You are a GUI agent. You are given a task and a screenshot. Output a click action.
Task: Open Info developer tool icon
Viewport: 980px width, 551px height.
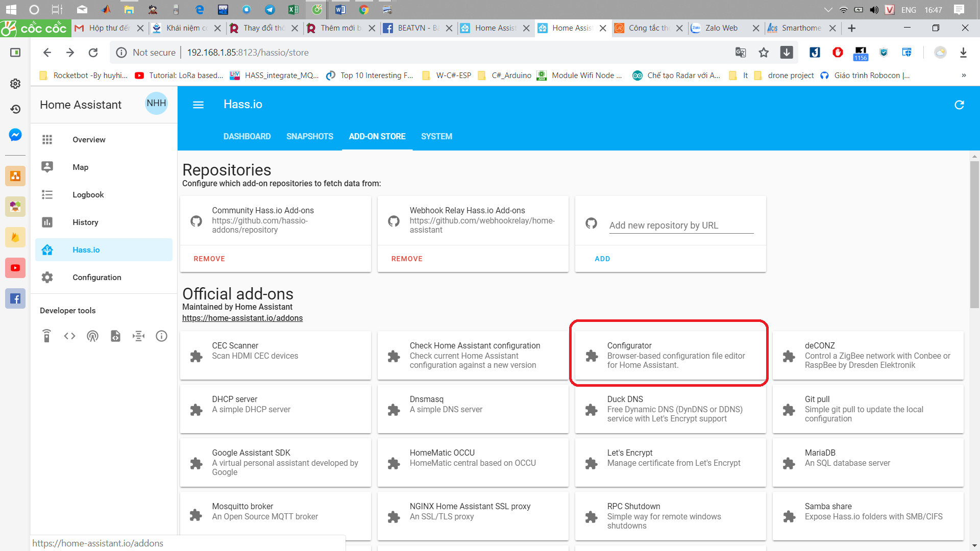click(161, 336)
